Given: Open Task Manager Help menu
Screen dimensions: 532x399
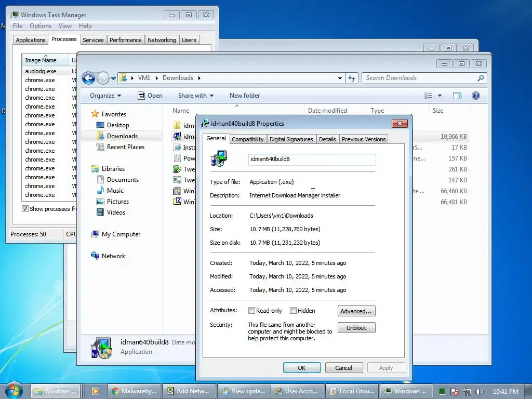Looking at the screenshot, I should point(85,26).
